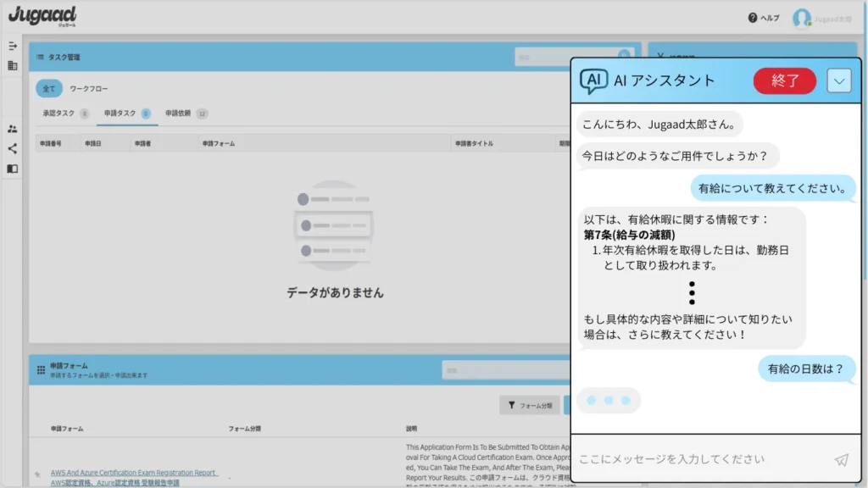This screenshot has height=488, width=868.
Task: Click the send message paper-plane icon
Action: 841,459
